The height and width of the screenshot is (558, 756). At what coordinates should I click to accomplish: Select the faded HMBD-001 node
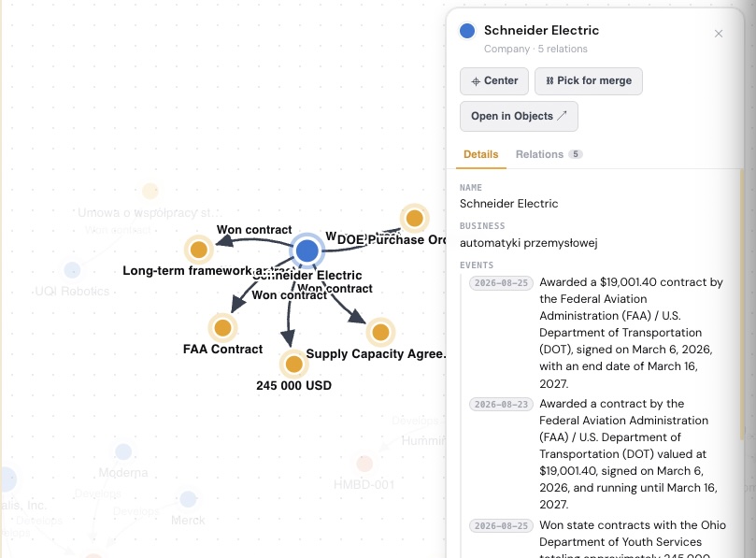[x=364, y=464]
